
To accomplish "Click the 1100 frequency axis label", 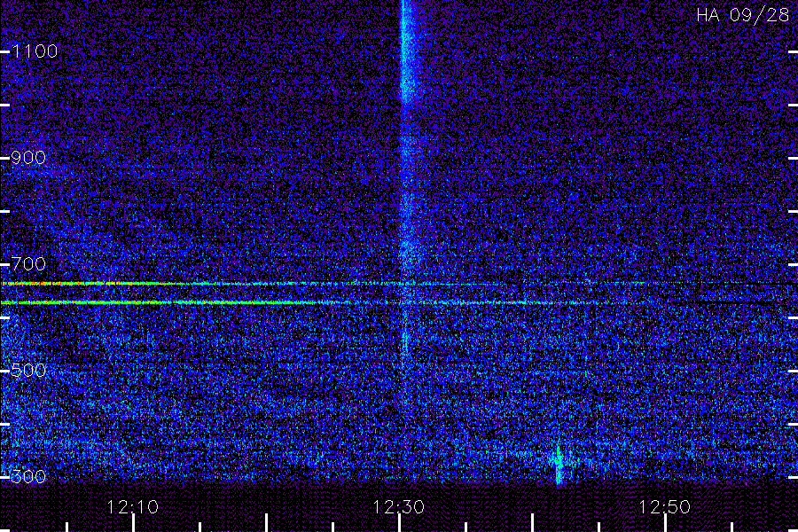I will pyautogui.click(x=35, y=51).
